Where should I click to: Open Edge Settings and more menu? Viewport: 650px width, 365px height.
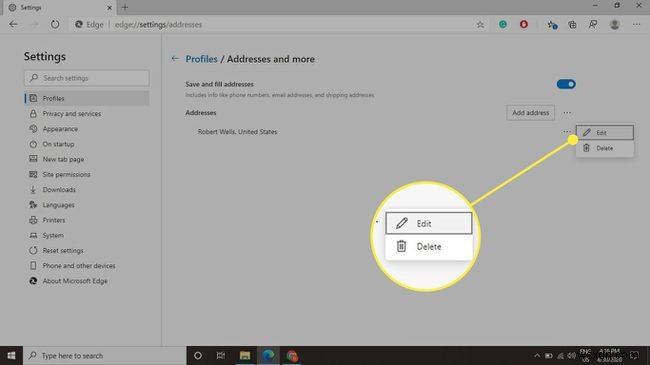coord(636,24)
